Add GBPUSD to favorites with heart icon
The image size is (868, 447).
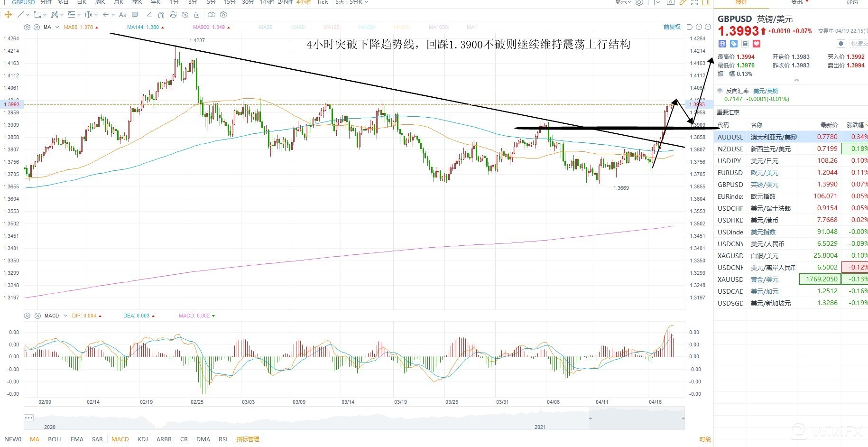[x=757, y=44]
